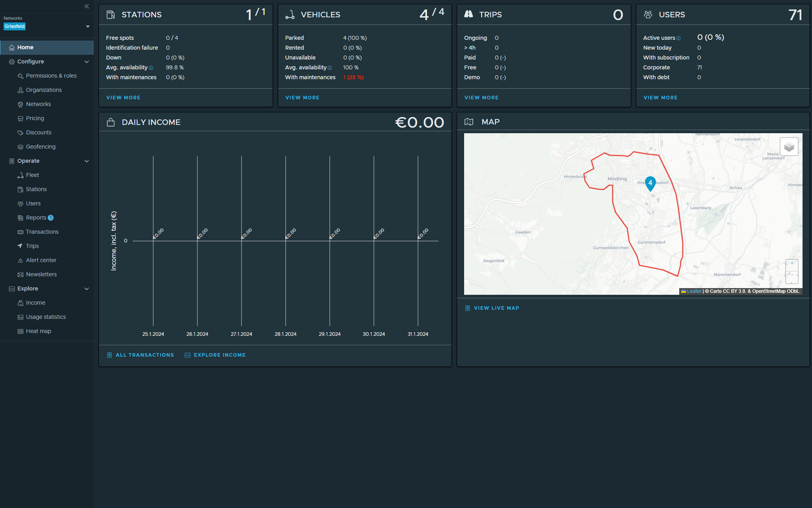This screenshot has height=508, width=812.
Task: Collapse the sidebar with double-chevron icon
Action: click(87, 6)
